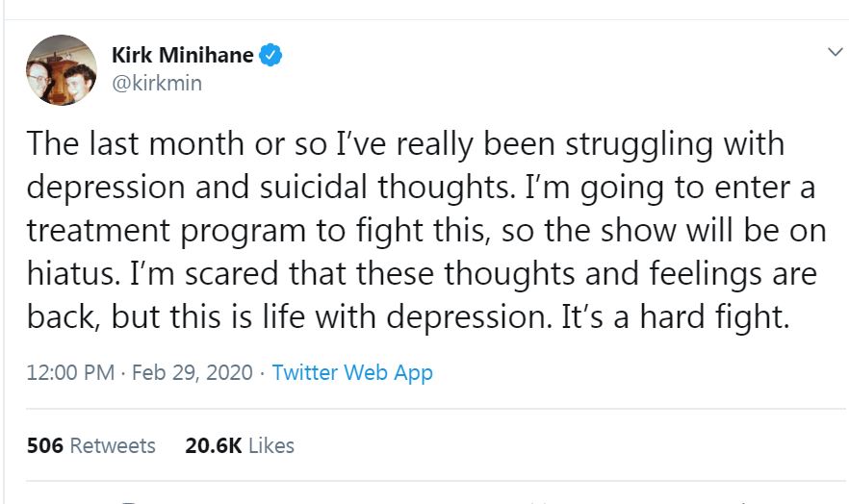
Task: Open the Likes label link
Action: (x=271, y=445)
